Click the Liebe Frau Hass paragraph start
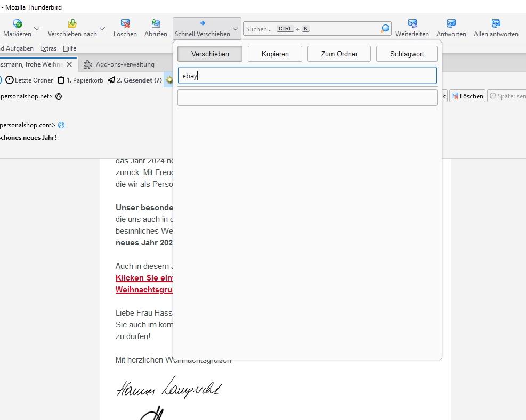 144,313
